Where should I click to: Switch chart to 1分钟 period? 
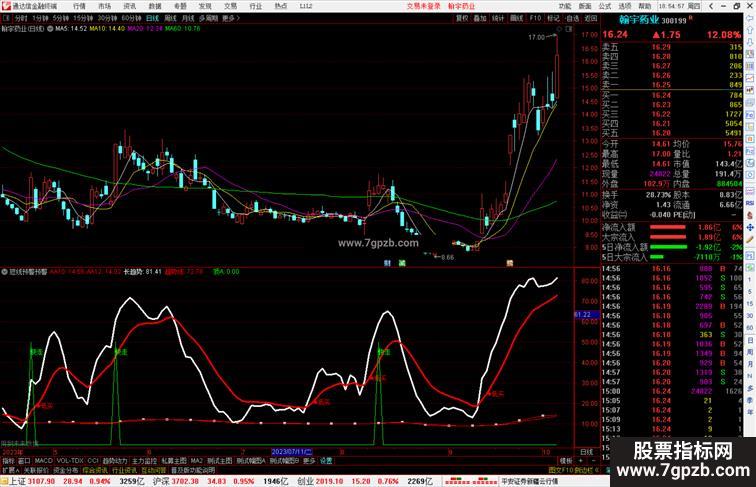click(40, 18)
